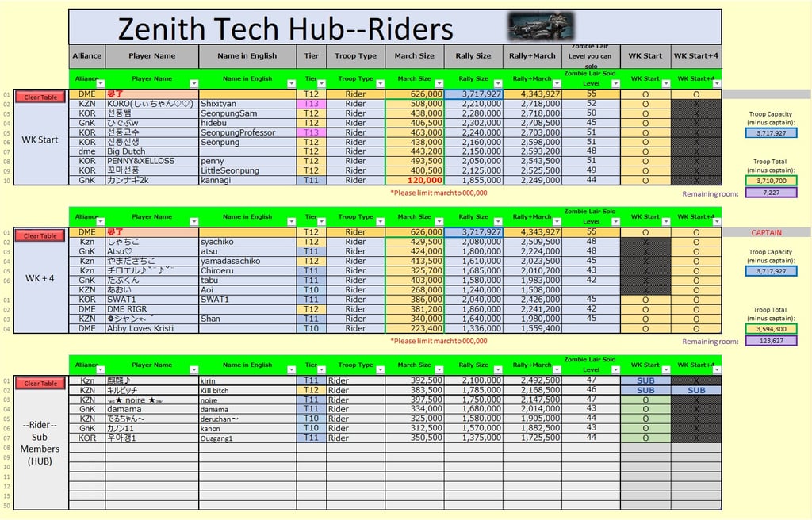Open Alliance filter in Sub Members table

pos(101,370)
